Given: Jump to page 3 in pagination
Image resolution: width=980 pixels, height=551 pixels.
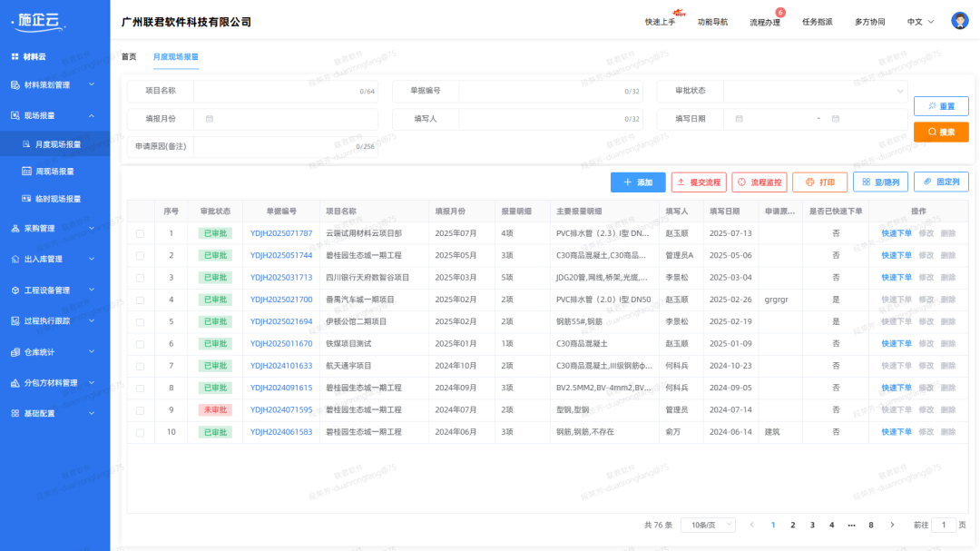Looking at the screenshot, I should pyautogui.click(x=812, y=524).
